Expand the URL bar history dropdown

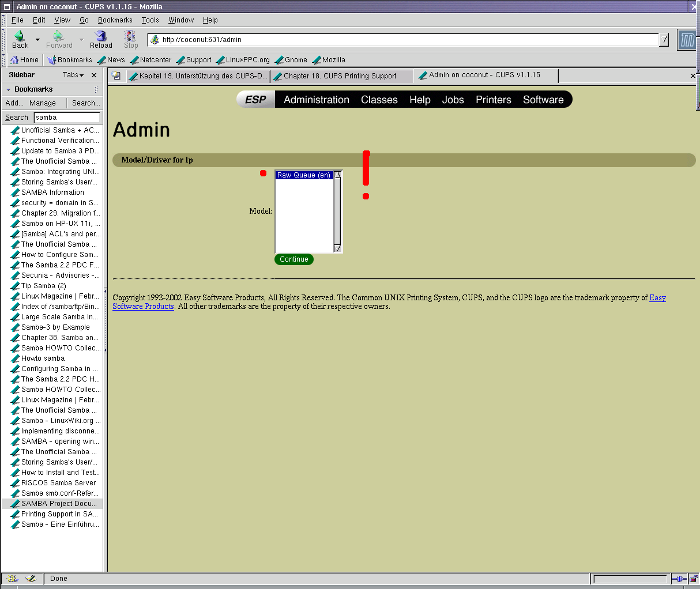click(x=664, y=40)
